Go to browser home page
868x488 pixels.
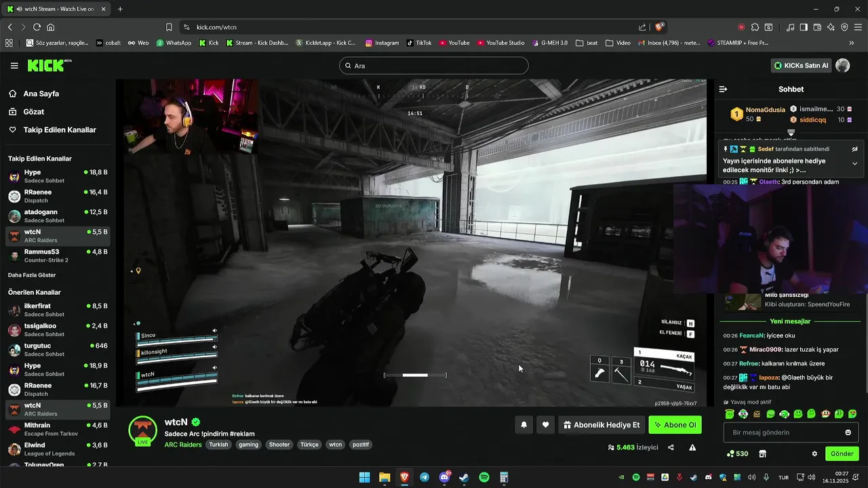click(x=51, y=27)
